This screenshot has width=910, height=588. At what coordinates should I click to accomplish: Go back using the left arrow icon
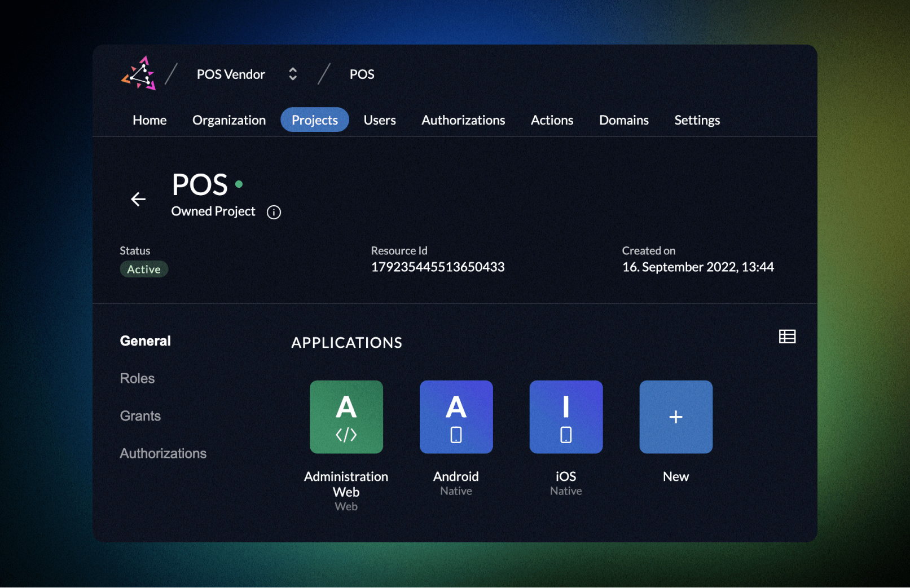pyautogui.click(x=138, y=199)
